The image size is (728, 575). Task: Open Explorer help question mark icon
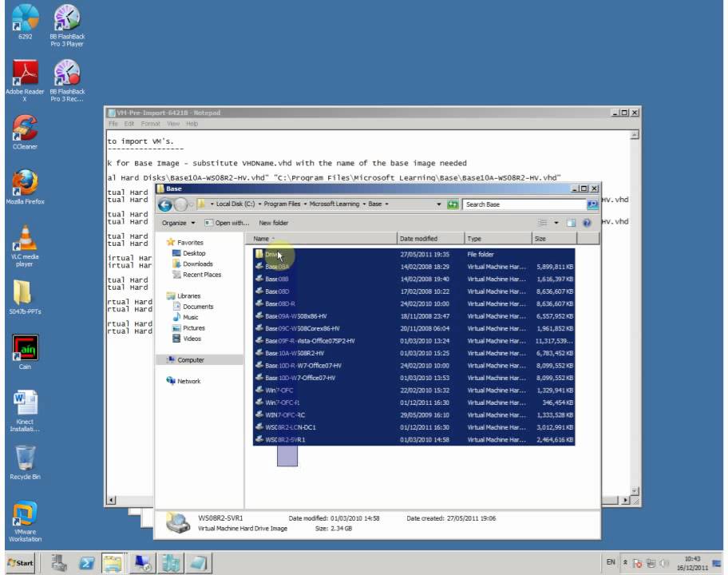click(587, 223)
